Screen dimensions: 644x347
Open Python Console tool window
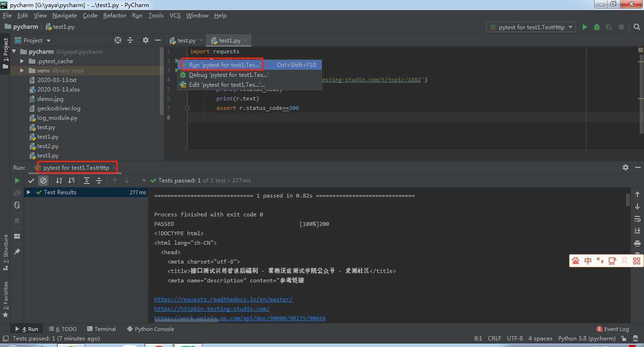coord(150,329)
